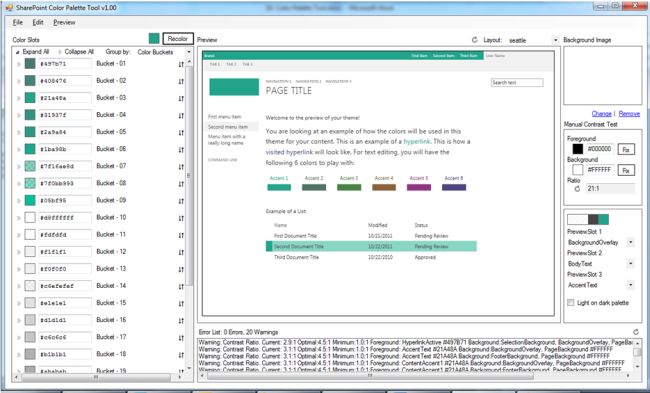Click the Foreground hex field #000000

tap(600, 149)
